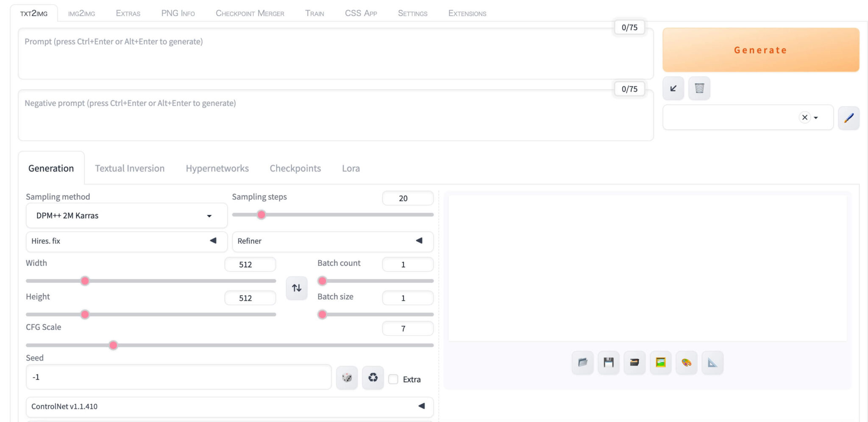Open the Textual Inversion tab

(x=129, y=168)
